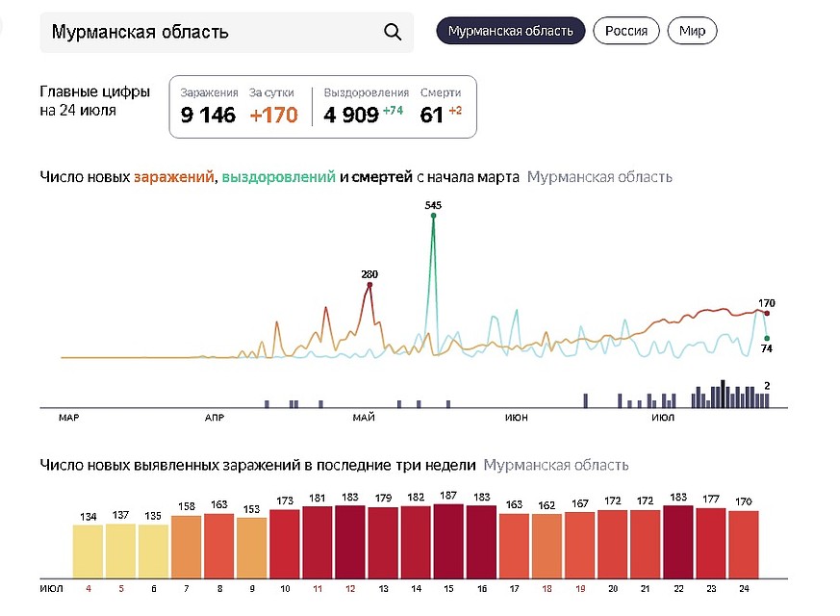Click the МАЙ axis label
The height and width of the screenshot is (616, 840).
click(x=364, y=418)
